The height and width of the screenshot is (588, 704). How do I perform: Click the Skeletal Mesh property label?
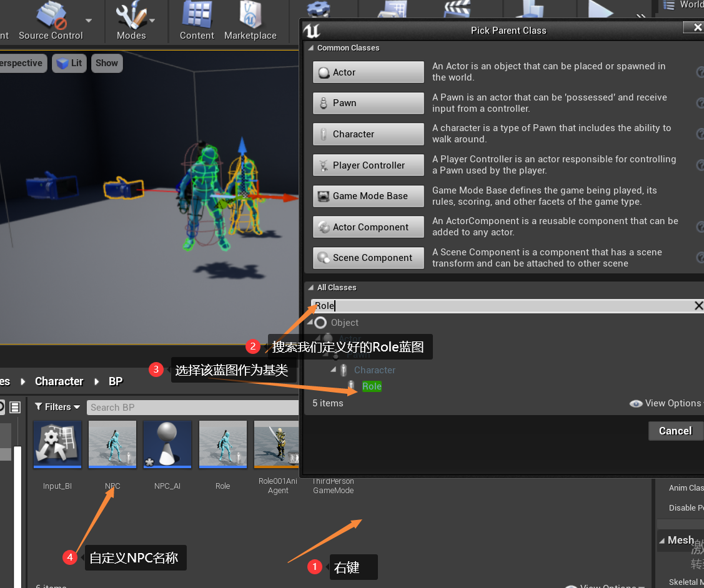686,582
